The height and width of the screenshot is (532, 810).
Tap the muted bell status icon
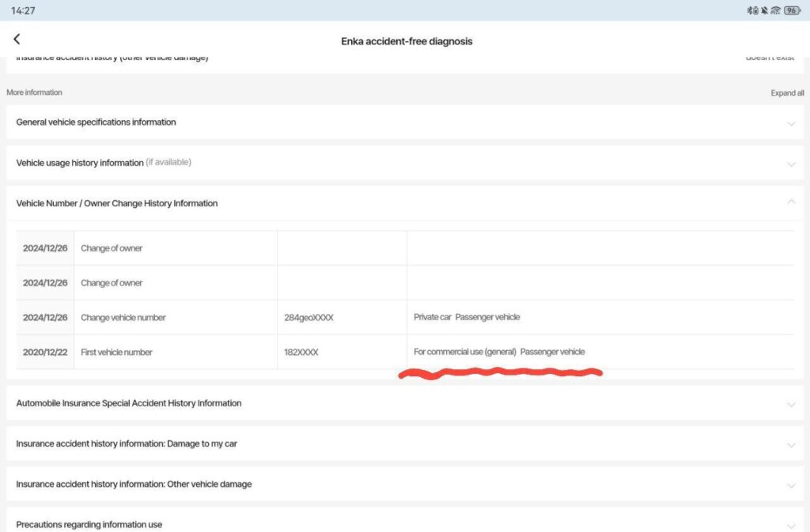coord(764,10)
